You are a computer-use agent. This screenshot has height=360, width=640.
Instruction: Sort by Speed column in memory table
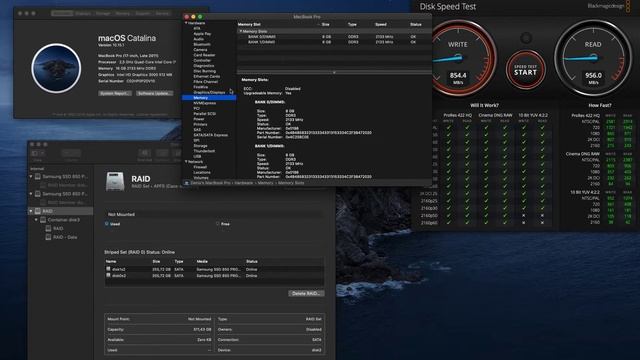coord(381,24)
